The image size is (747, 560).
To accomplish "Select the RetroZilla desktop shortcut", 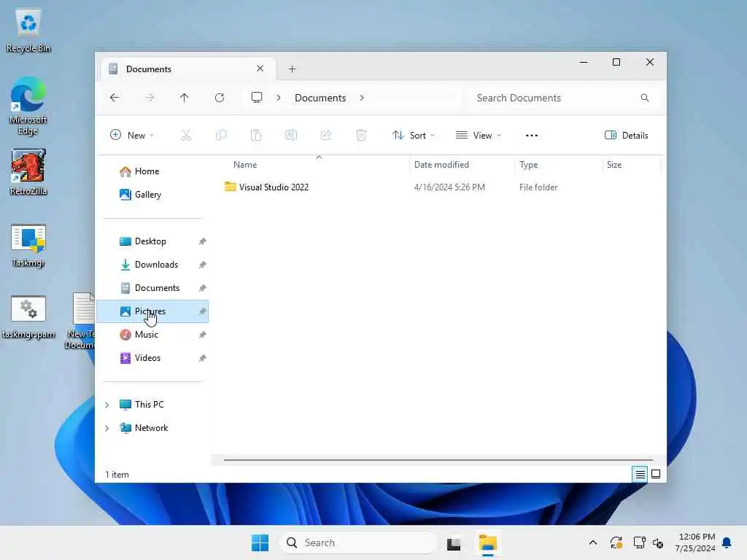I will tap(28, 172).
